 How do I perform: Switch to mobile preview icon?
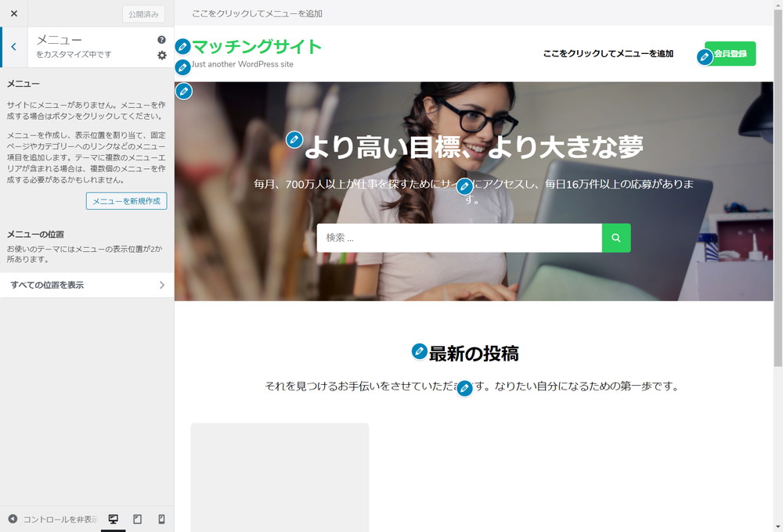pos(161,519)
